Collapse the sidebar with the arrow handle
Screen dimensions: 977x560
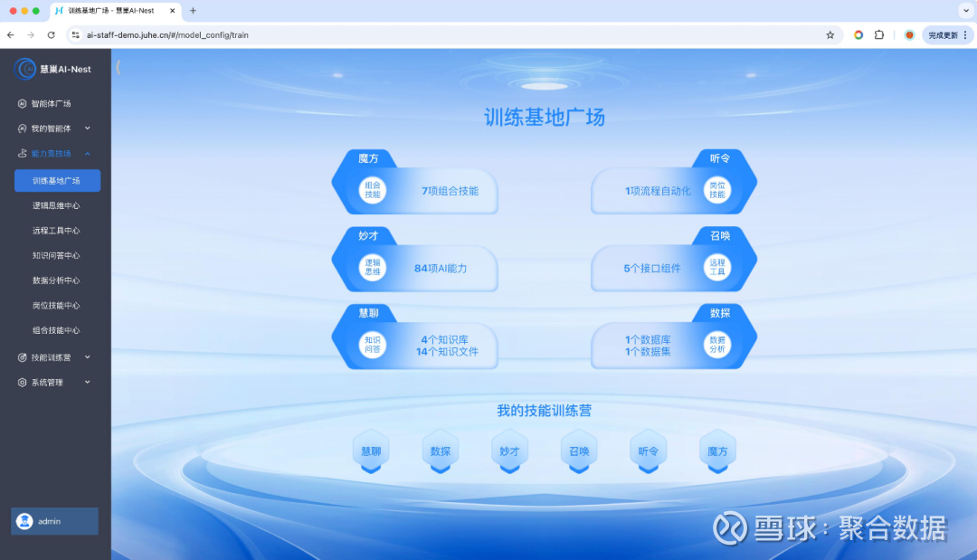[118, 67]
